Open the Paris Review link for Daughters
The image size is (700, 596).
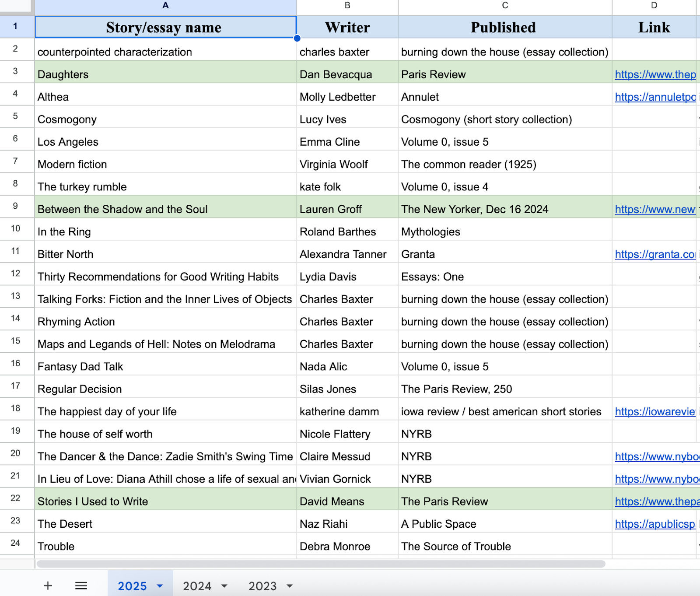(x=655, y=74)
